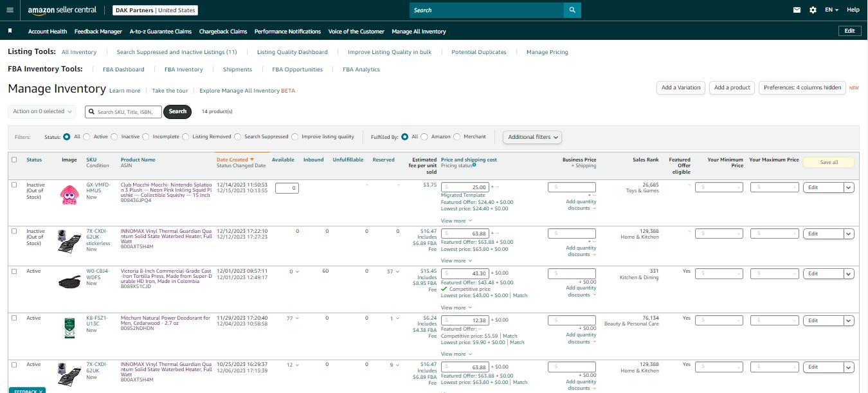Open Chargeback Claims menu item
This screenshot has height=393, width=868.
point(223,32)
